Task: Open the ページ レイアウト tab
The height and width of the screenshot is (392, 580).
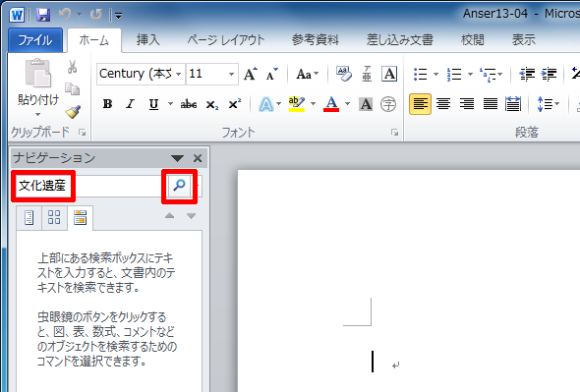Action: click(x=226, y=40)
